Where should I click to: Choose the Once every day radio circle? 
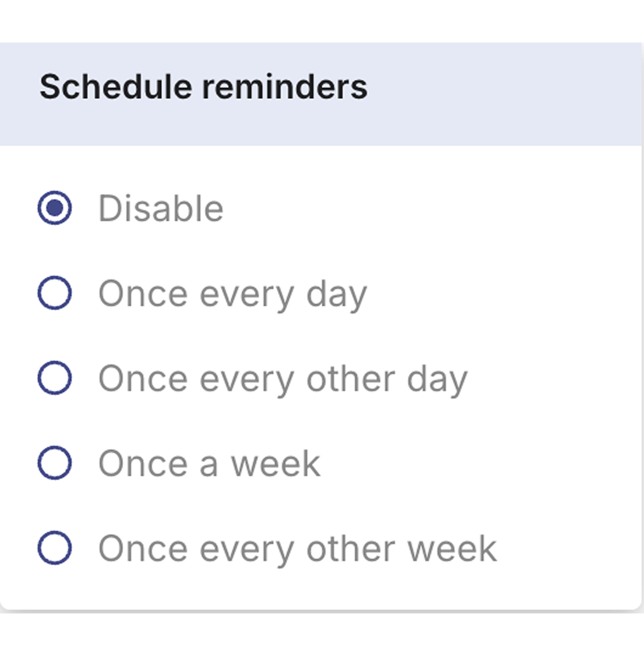(x=55, y=293)
